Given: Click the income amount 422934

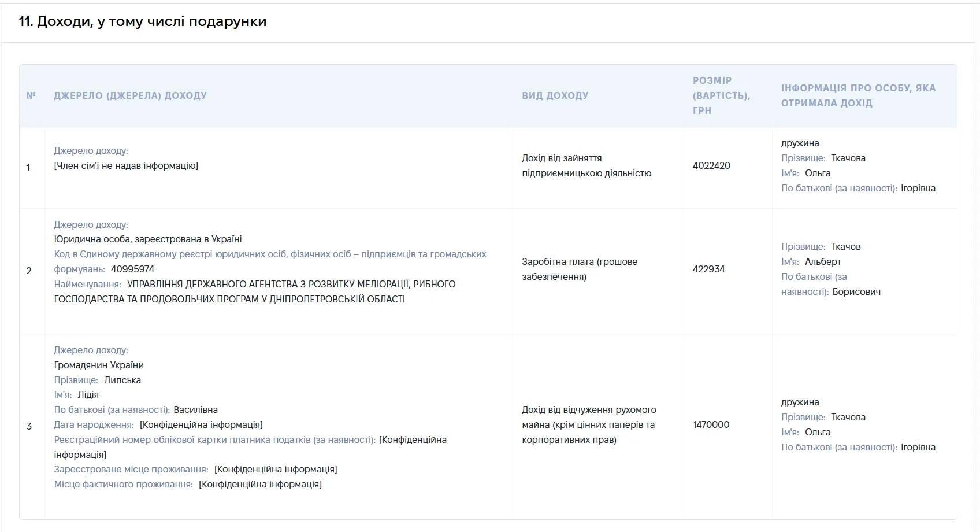Looking at the screenshot, I should pos(708,269).
